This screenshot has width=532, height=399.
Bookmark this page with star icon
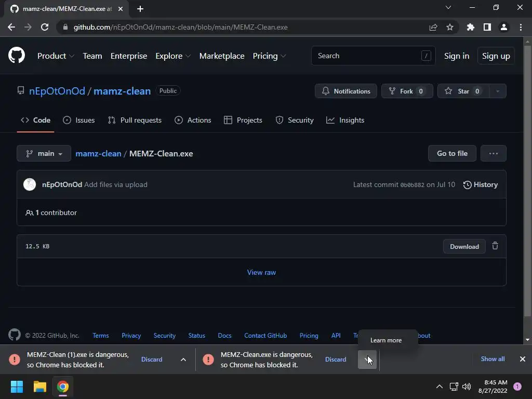coord(450,27)
